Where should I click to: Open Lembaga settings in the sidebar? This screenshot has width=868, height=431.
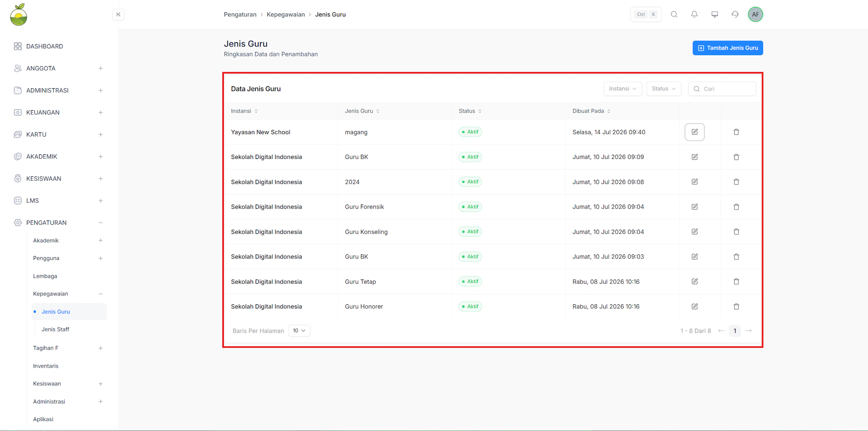click(45, 276)
